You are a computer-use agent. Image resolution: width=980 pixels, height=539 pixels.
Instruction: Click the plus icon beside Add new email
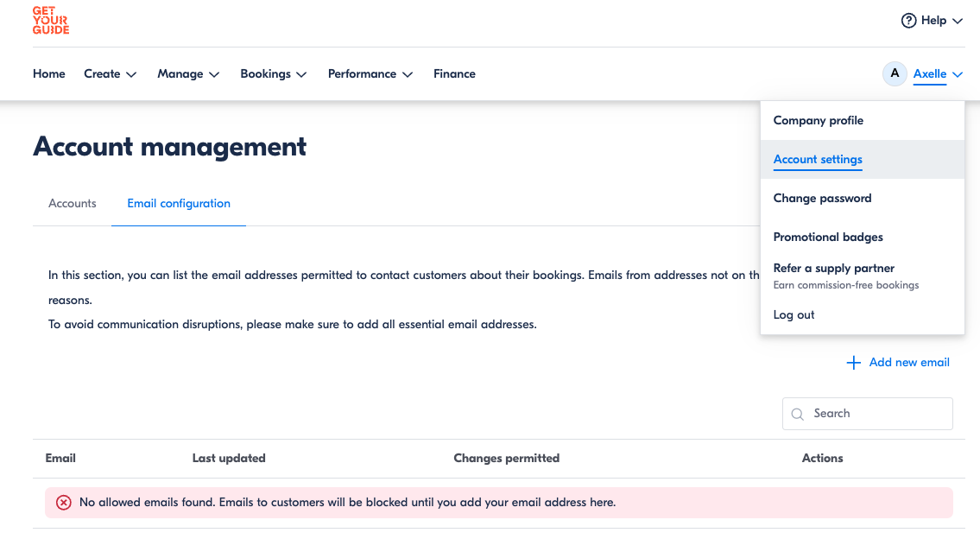tap(853, 363)
